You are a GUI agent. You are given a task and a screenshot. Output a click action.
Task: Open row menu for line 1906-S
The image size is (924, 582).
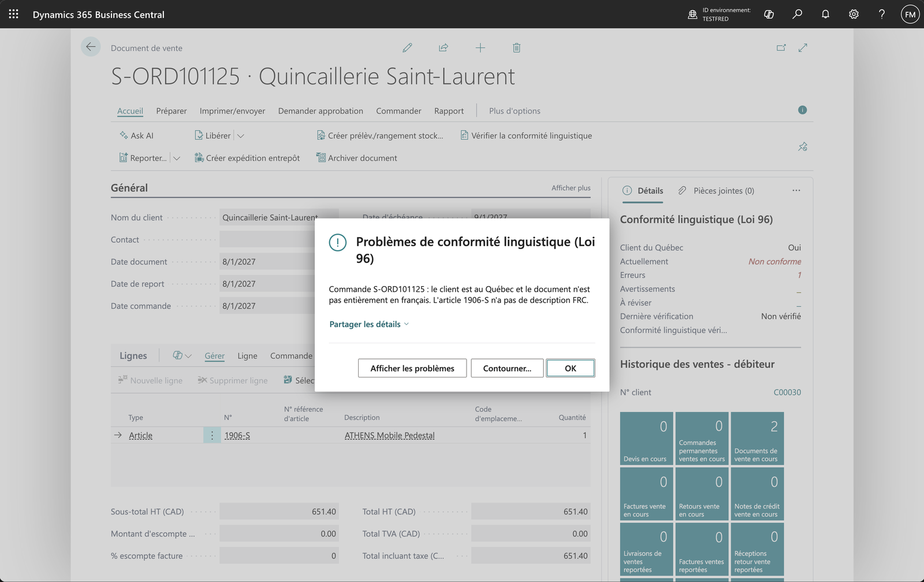212,435
